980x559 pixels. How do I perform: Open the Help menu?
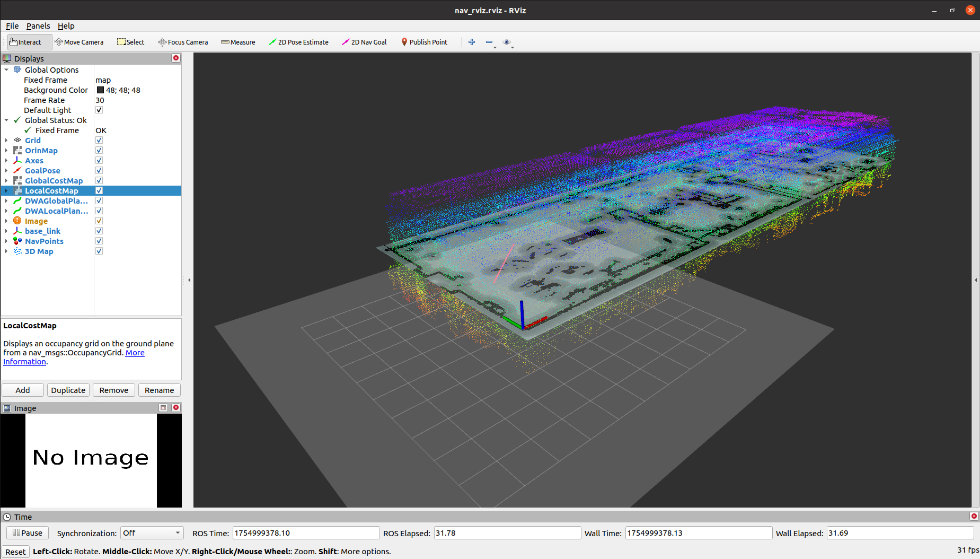66,25
